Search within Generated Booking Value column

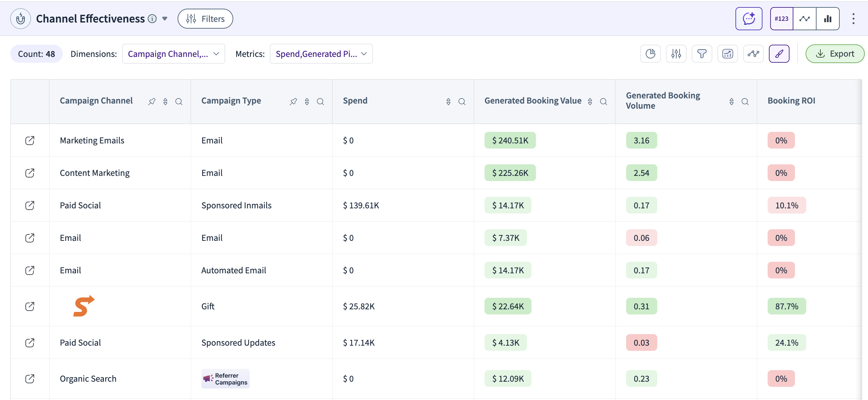pyautogui.click(x=603, y=101)
